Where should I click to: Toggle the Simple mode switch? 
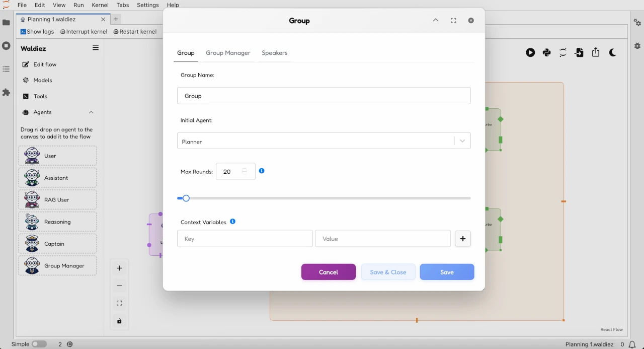pos(39,344)
